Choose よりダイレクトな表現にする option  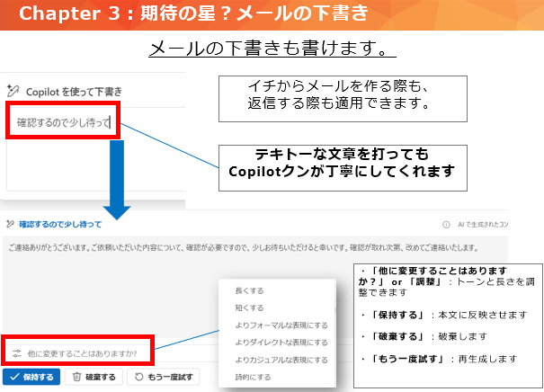[x=281, y=343]
